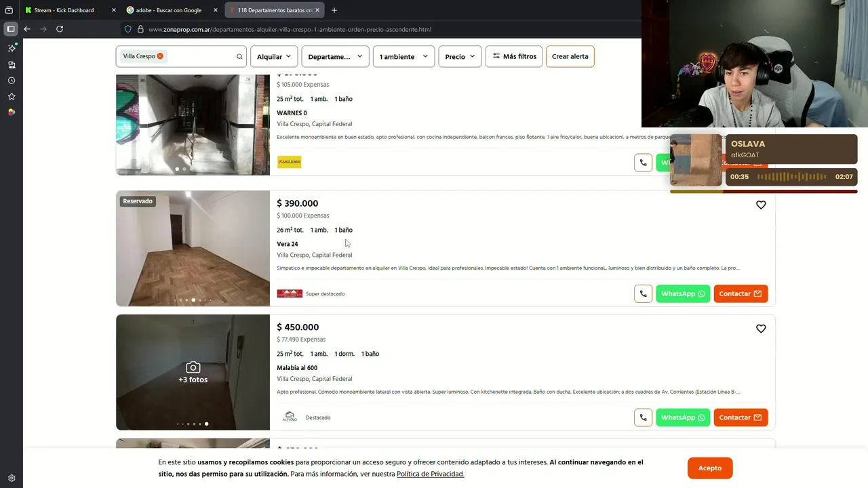Click the $ 390.000 price
The image size is (868, 488).
pos(297,203)
